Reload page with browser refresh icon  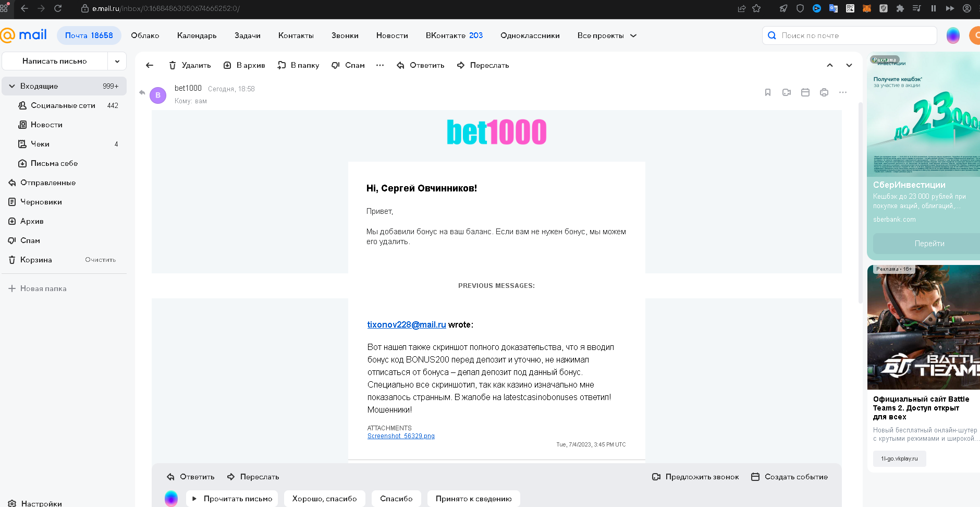click(x=58, y=8)
